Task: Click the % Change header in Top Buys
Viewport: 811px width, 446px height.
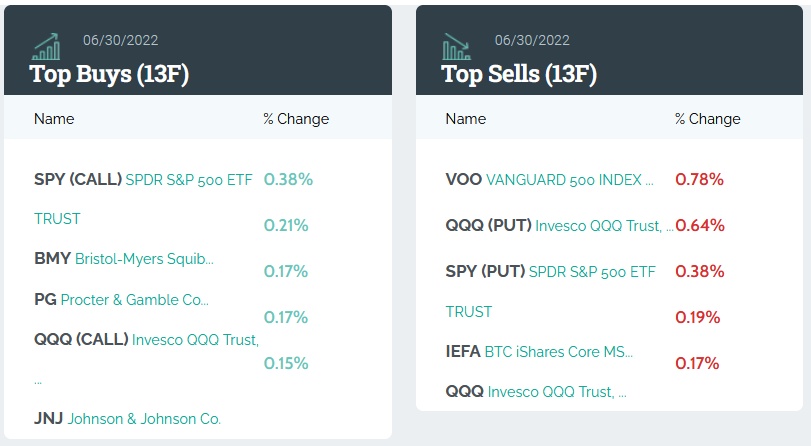Action: (296, 119)
